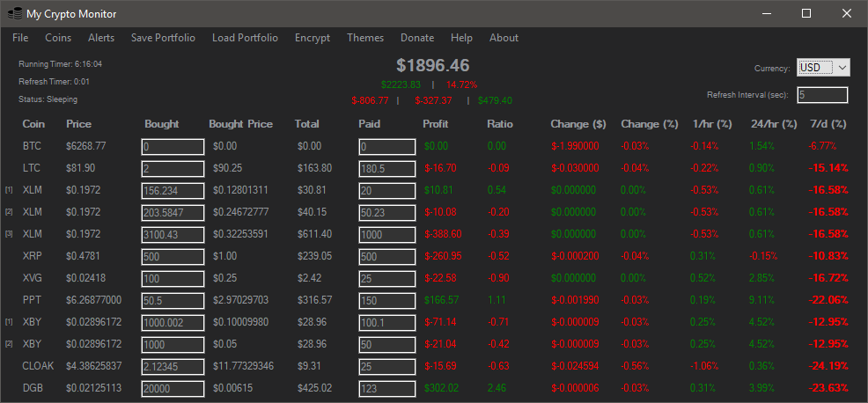Maximize the My Crypto Monitor window
The height and width of the screenshot is (403, 868).
point(806,14)
